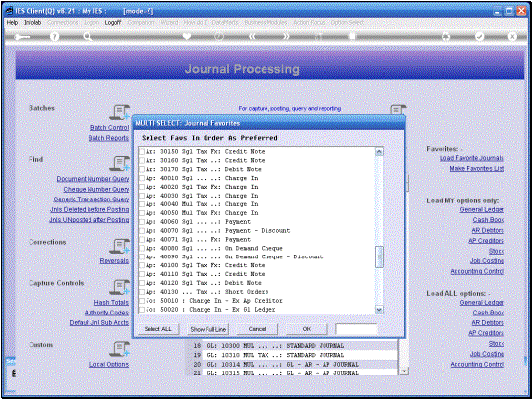Click the Select ALL button
The height and width of the screenshot is (399, 532).
click(157, 329)
